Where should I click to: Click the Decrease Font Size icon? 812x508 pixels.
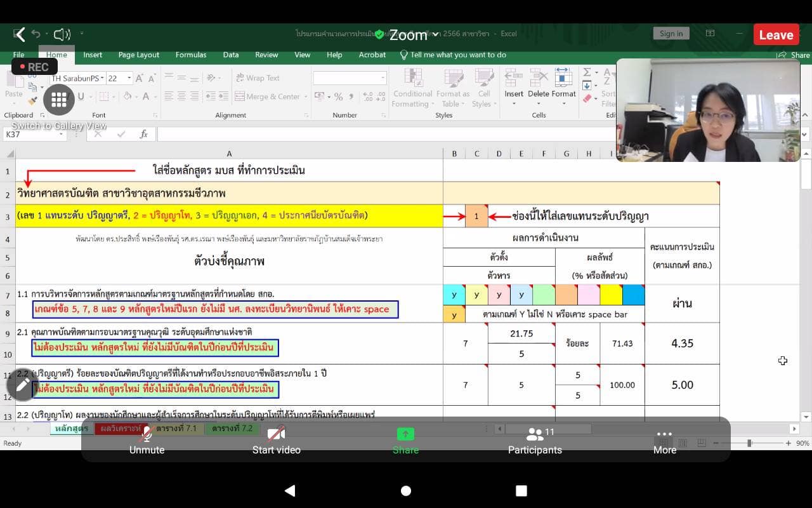[x=152, y=78]
